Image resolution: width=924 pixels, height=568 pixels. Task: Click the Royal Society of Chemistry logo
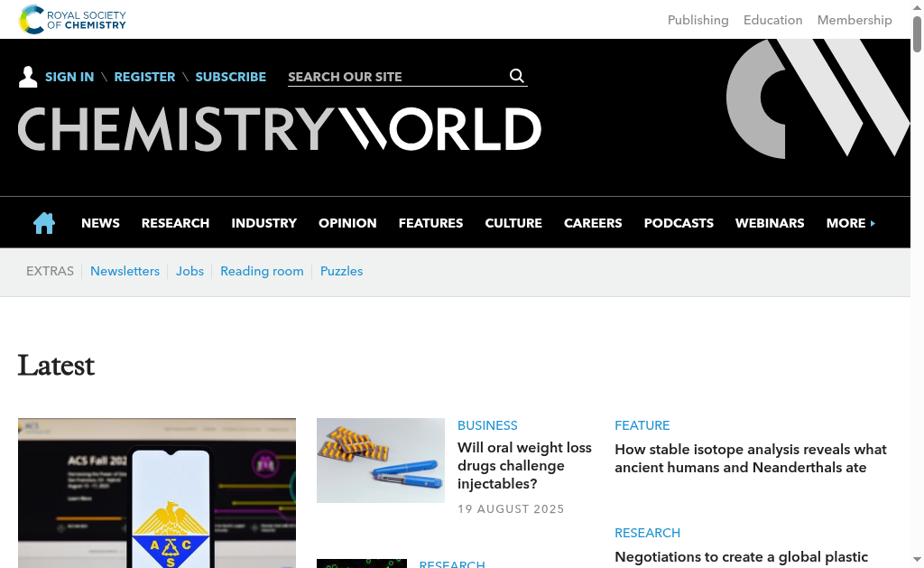[72, 20]
